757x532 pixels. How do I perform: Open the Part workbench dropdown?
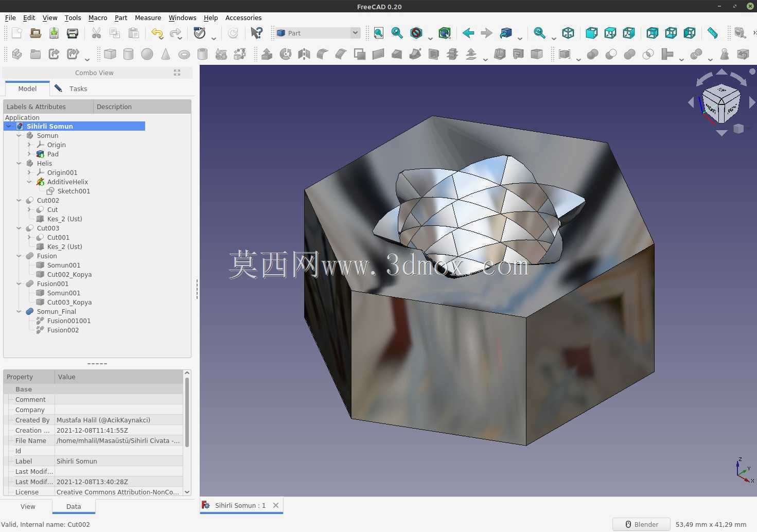pyautogui.click(x=318, y=33)
